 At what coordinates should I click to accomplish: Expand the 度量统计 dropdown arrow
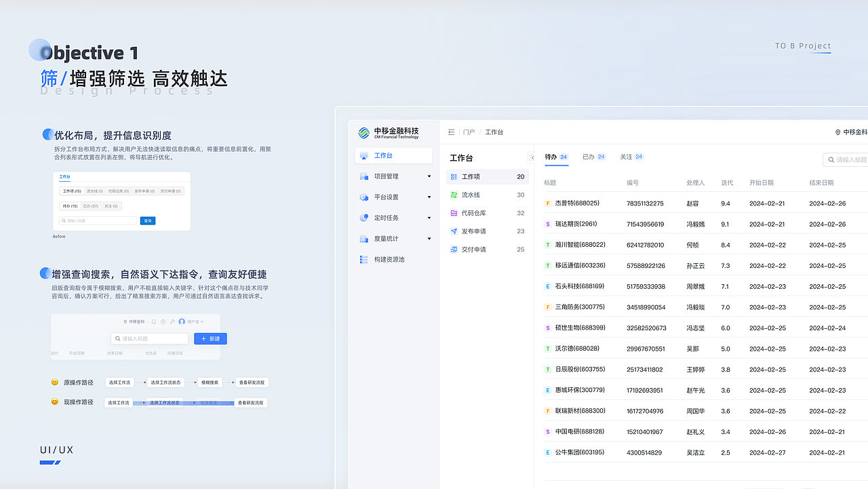coord(429,239)
